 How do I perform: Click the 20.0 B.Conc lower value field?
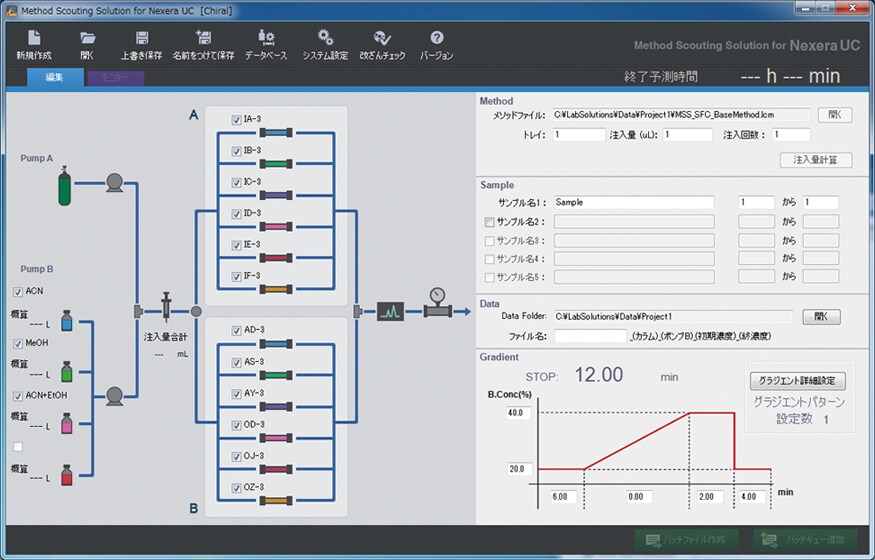point(518,469)
